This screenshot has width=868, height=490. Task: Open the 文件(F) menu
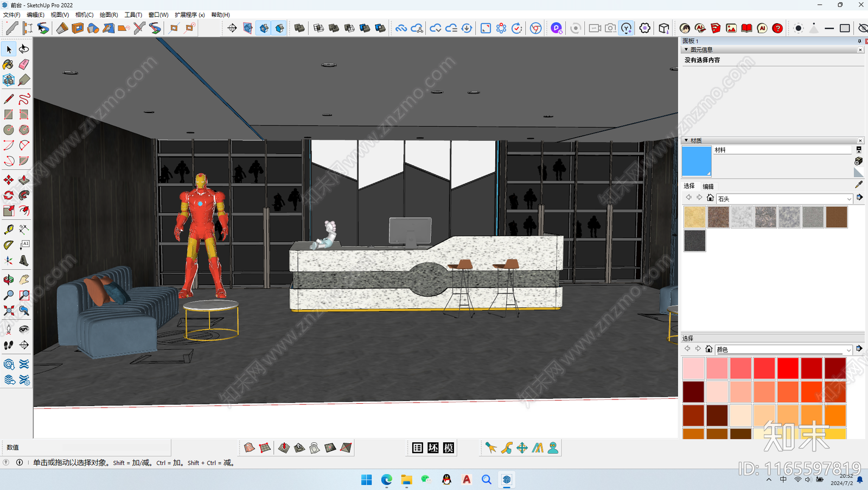pyautogui.click(x=12, y=15)
